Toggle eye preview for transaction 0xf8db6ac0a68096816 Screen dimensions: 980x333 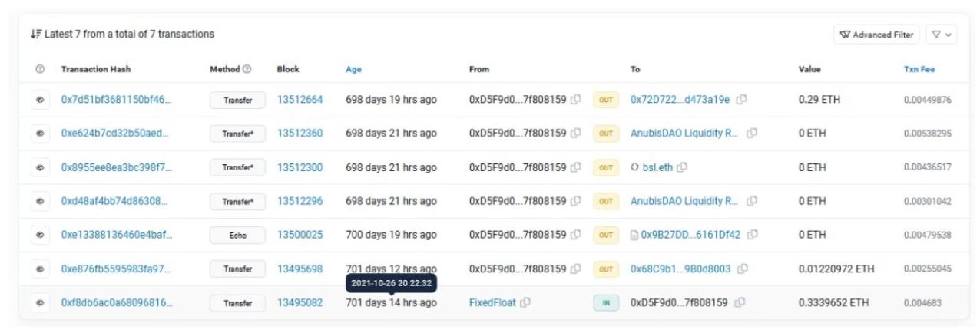[x=40, y=302]
